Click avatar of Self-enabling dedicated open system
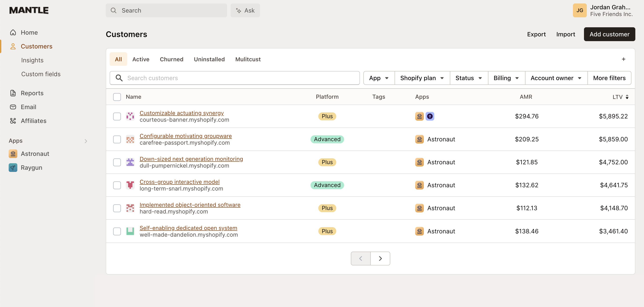 click(130, 231)
